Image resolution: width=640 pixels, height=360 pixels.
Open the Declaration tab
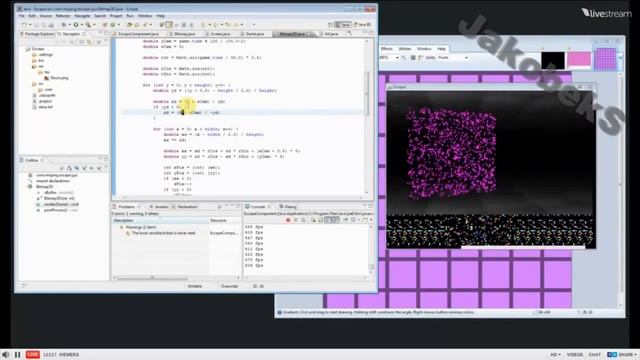(187, 207)
